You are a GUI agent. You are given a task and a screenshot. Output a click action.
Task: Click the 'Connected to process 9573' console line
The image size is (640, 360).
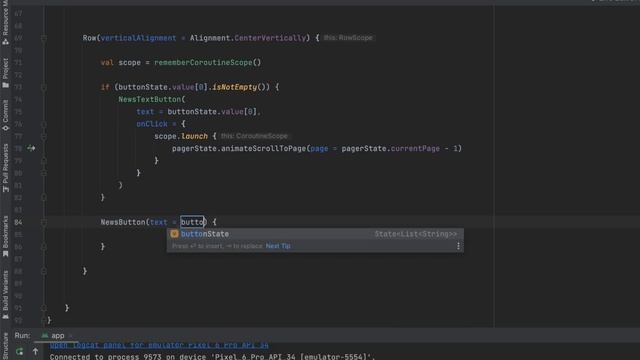point(212,357)
